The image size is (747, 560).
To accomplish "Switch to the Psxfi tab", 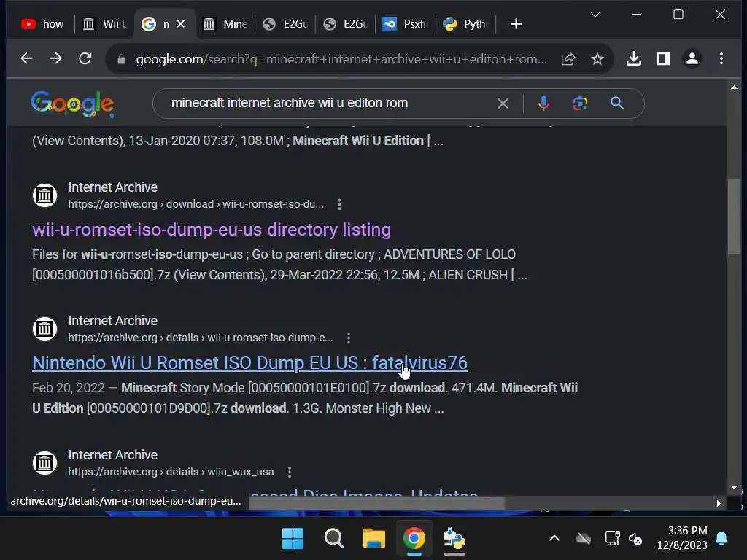I will [406, 24].
